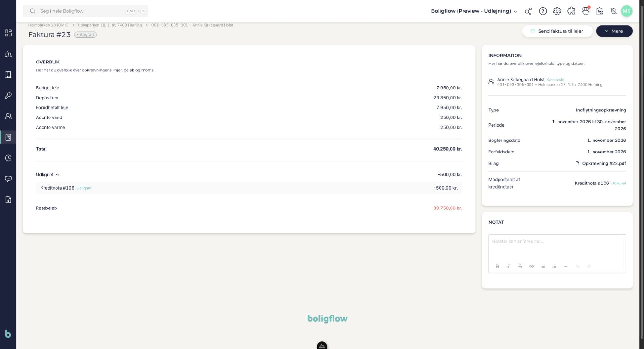Open the MS user avatar menu

click(627, 11)
